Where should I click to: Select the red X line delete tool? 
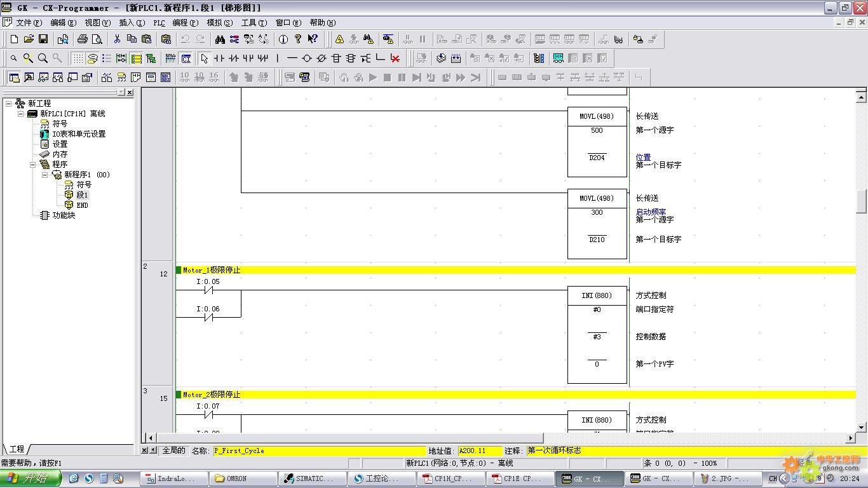coord(395,58)
